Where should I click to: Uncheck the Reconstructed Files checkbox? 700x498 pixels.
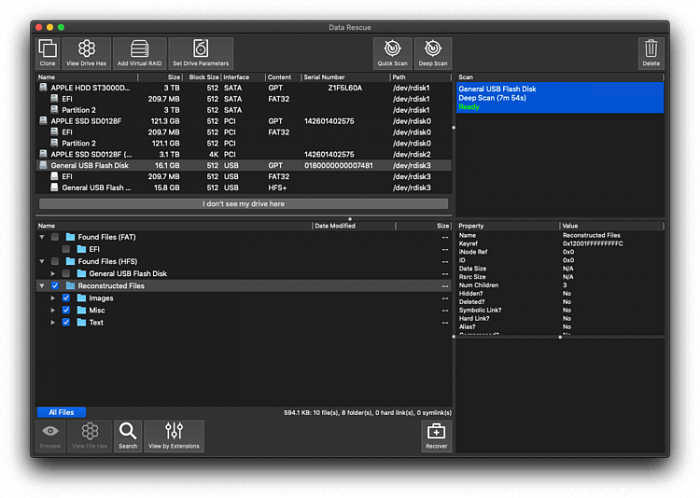click(55, 286)
